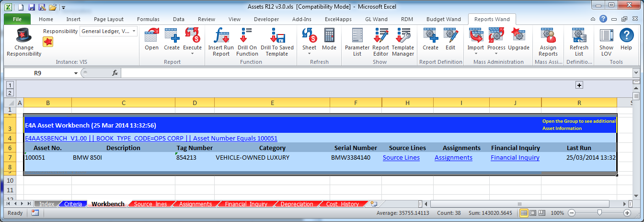This screenshot has width=644, height=222.
Task: Go to the Criteria sheet tab
Action: pyautogui.click(x=73, y=204)
